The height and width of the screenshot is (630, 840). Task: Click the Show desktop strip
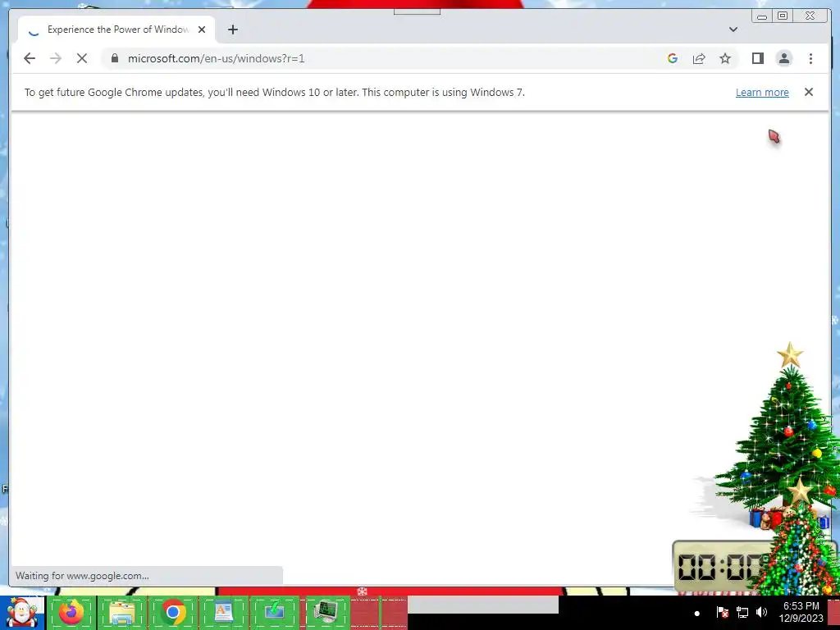tap(833, 613)
